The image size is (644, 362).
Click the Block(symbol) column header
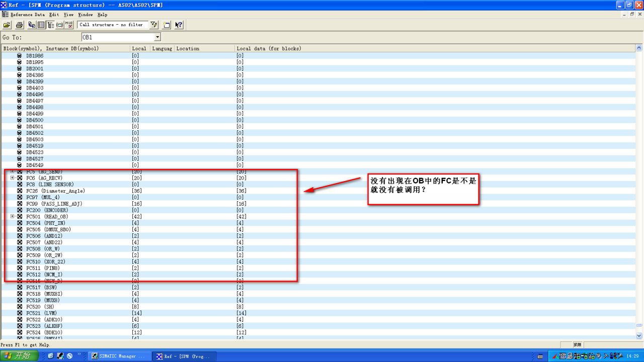65,48
